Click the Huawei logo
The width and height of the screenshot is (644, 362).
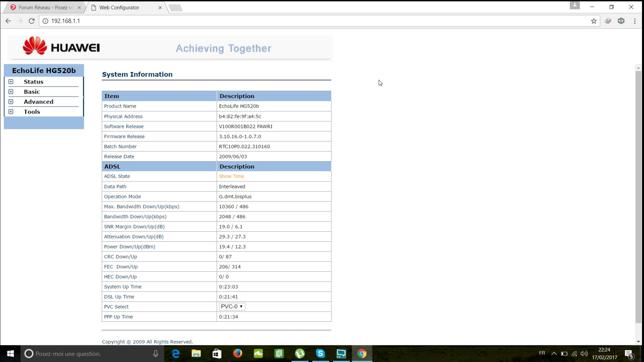pos(61,46)
